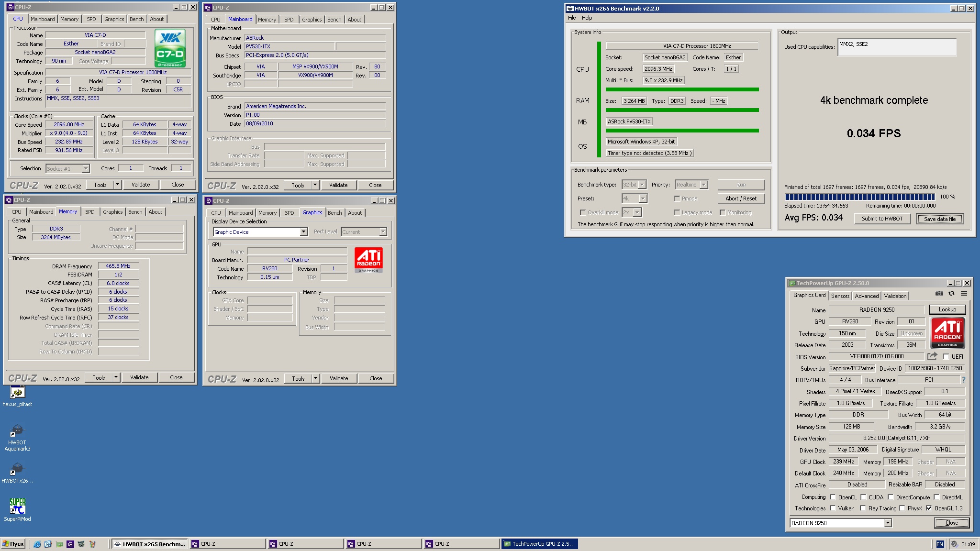Toggle the UEFI checkbox in GPU-Z
Viewport: 980px width, 551px height.
pos(946,356)
